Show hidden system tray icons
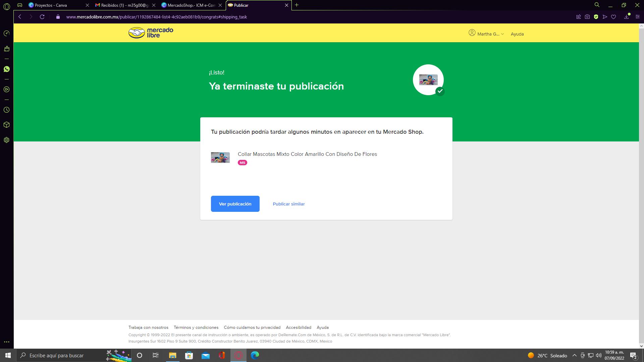This screenshot has width=644, height=362. tap(574, 355)
